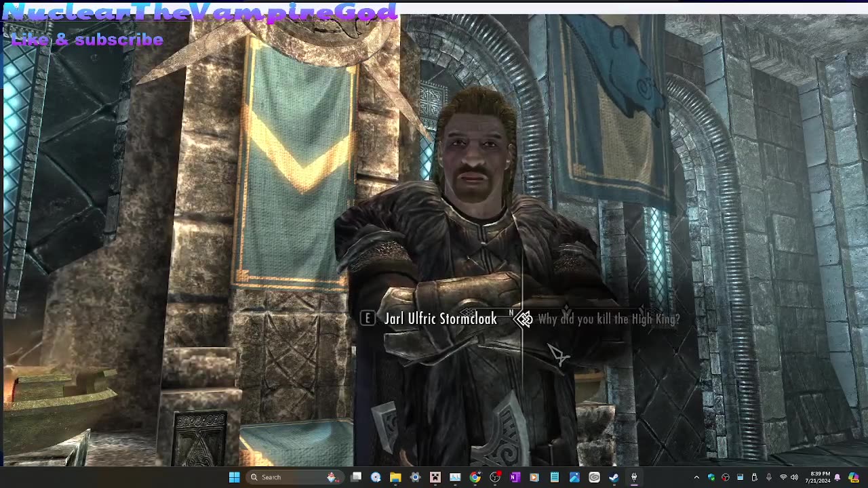
Task: Open OBS Studio taskbar icon with red dot
Action: 496,477
